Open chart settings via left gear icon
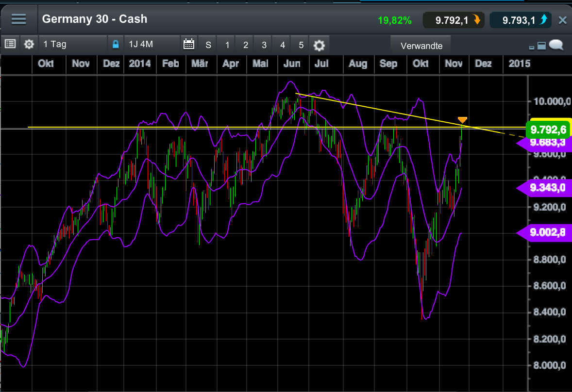 click(29, 44)
